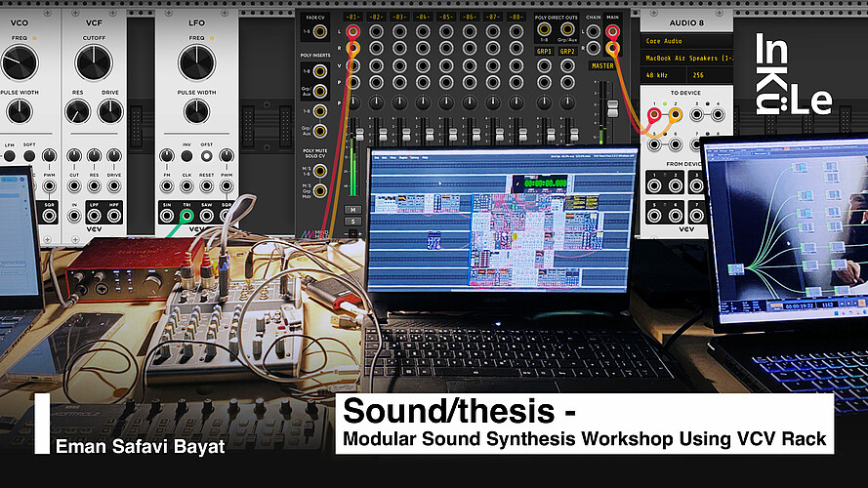The height and width of the screenshot is (488, 868).
Task: Click Audio 8 TO DEVICE input 3
Action: tap(697, 115)
